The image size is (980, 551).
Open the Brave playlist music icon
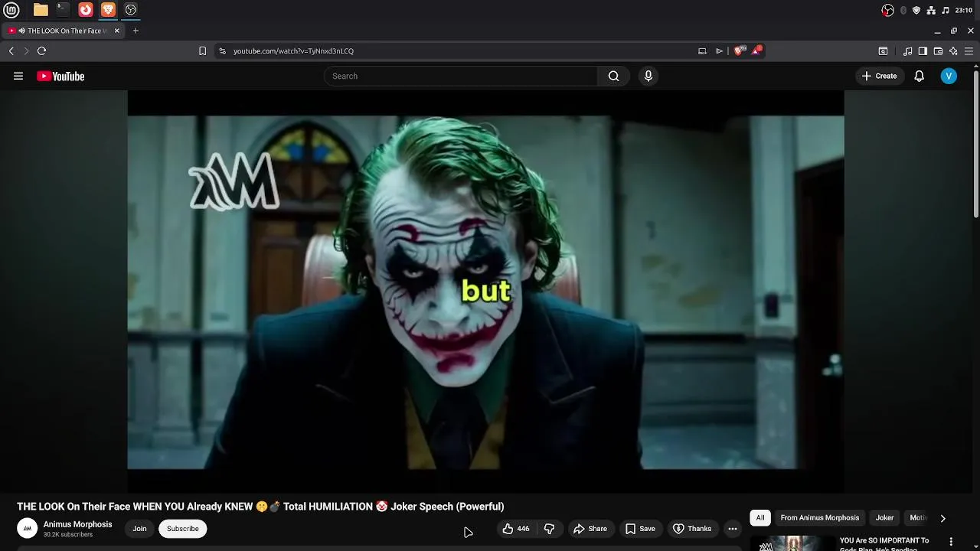[907, 51]
